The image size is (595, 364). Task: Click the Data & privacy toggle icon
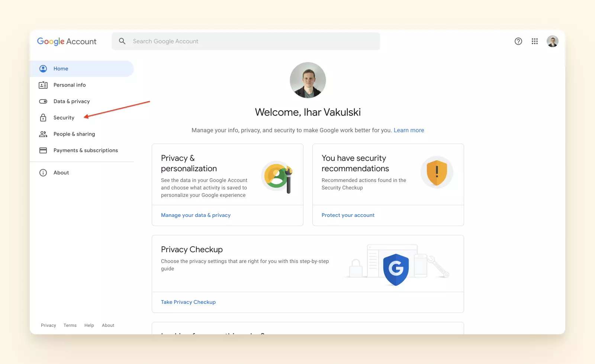pyautogui.click(x=43, y=101)
